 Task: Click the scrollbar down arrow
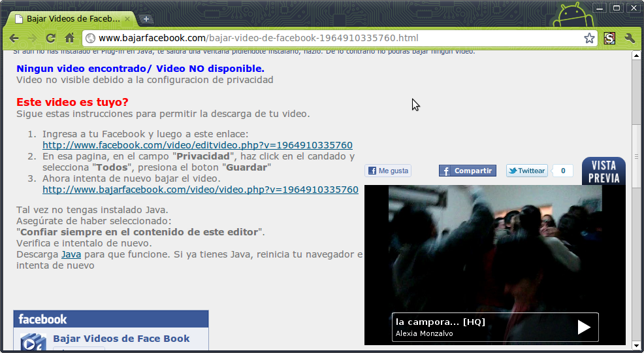tap(636, 346)
